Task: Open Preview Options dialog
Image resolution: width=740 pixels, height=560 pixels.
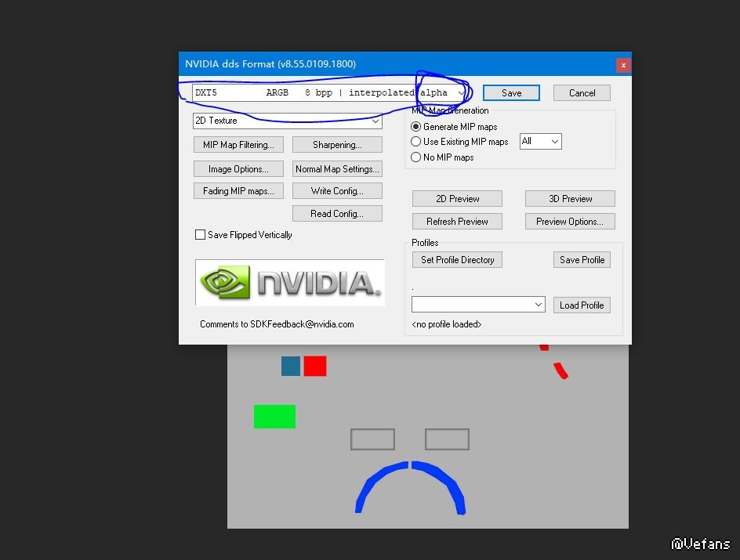Action: [570, 222]
